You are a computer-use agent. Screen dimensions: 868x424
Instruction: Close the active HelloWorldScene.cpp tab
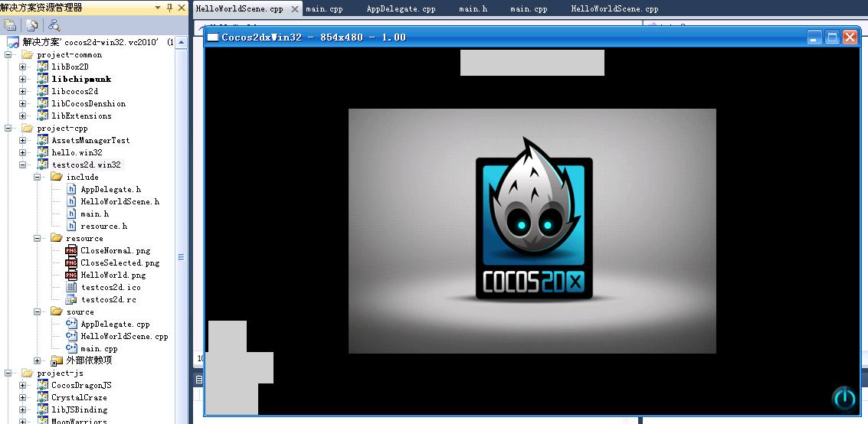point(294,9)
